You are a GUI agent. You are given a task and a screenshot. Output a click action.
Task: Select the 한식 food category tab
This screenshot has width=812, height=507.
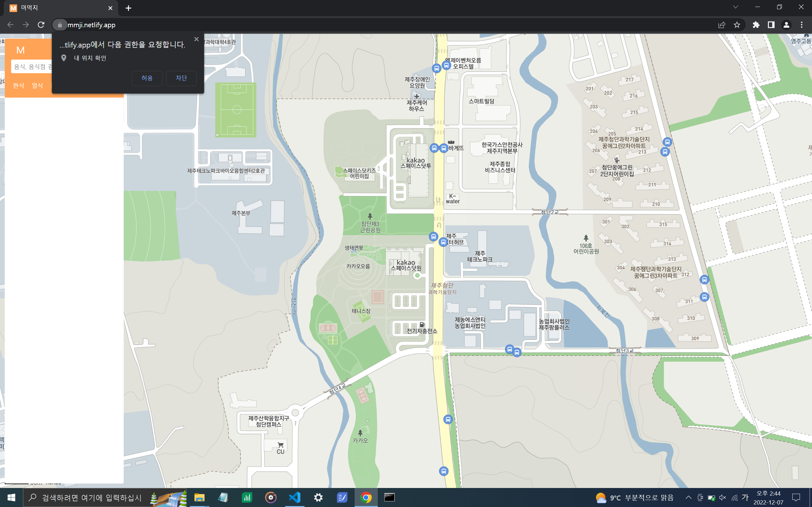click(x=18, y=86)
